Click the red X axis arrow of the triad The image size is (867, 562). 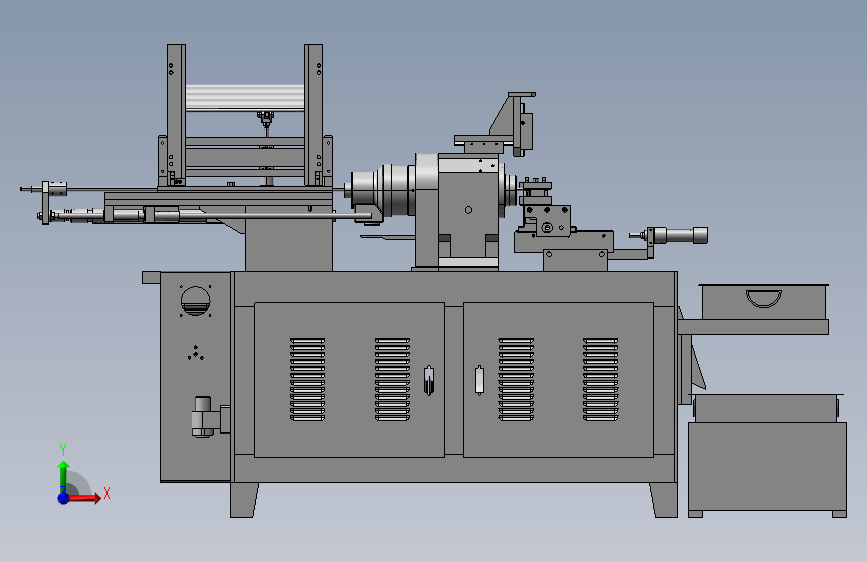point(84,498)
